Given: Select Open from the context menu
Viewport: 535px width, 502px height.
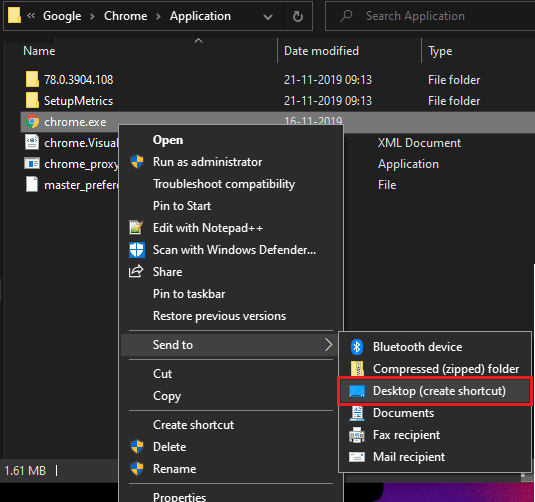Looking at the screenshot, I should (x=168, y=140).
